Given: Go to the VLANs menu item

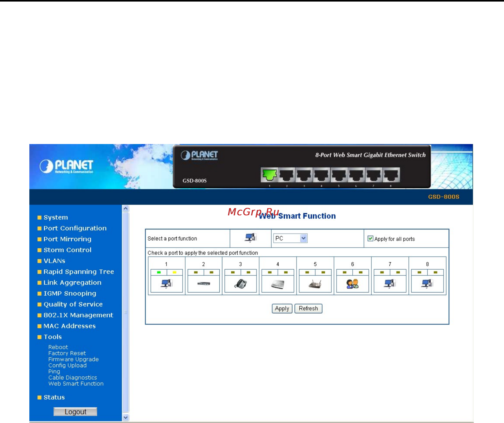Looking at the screenshot, I should (54, 261).
